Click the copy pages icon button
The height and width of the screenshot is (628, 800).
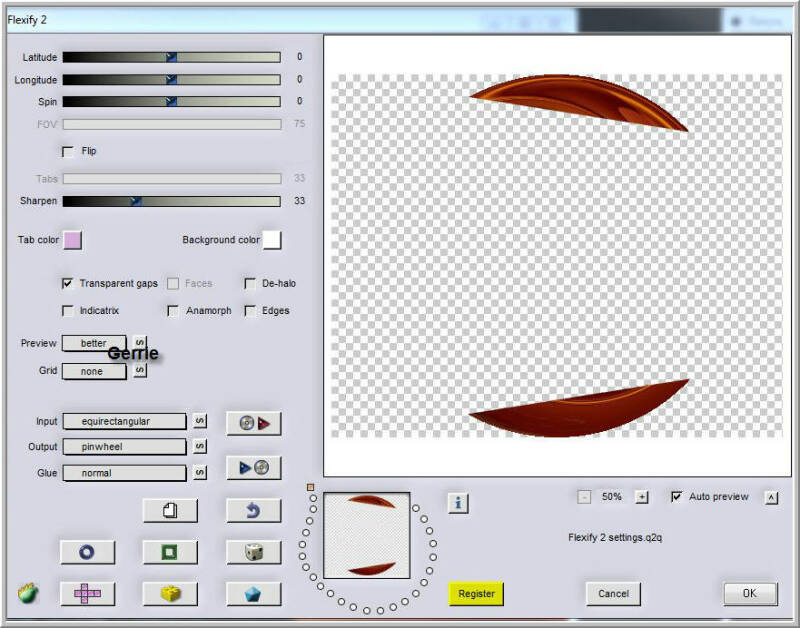point(170,510)
